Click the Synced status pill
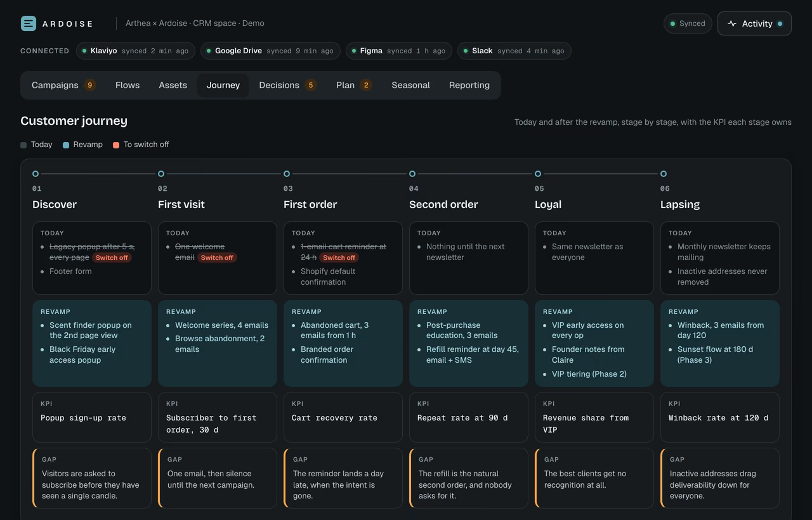Viewport: 812px width, 520px height. tap(688, 23)
